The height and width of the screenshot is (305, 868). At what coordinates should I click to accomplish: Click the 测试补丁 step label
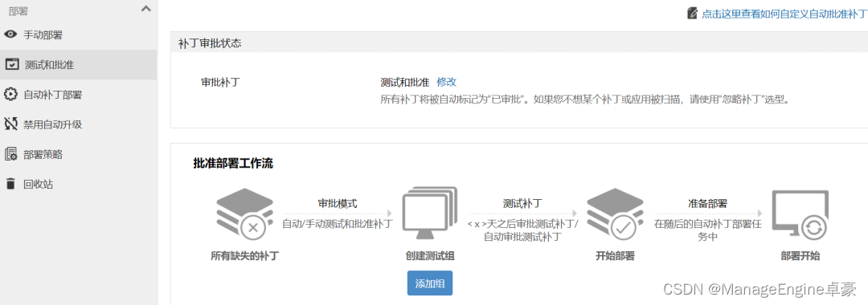[522, 203]
